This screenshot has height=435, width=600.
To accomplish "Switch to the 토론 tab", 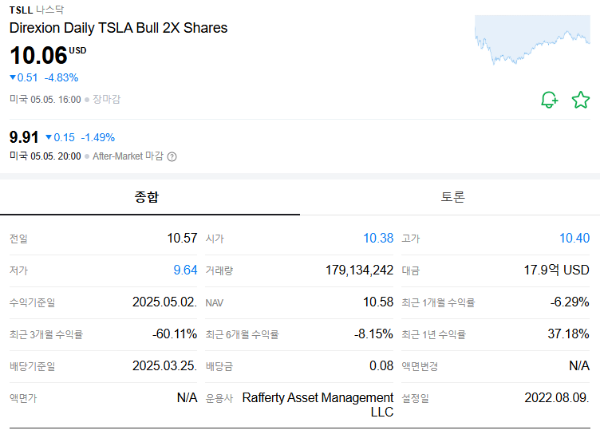I will pyautogui.click(x=453, y=197).
